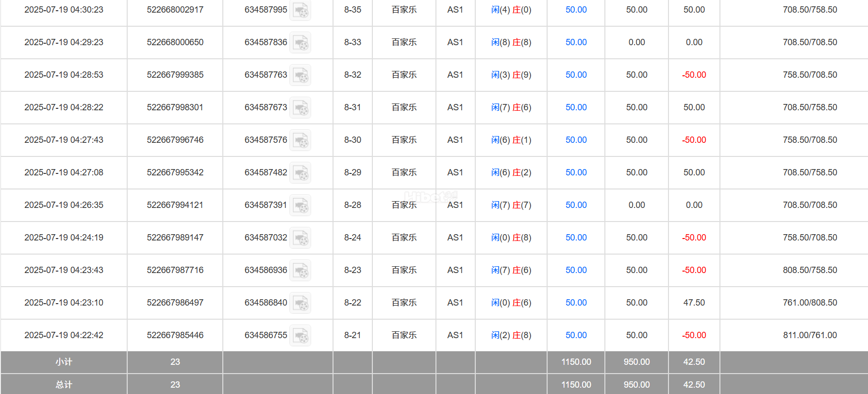Image resolution: width=868 pixels, height=394 pixels.
Task: Launch video replay for game 634586840
Action: tap(300, 303)
